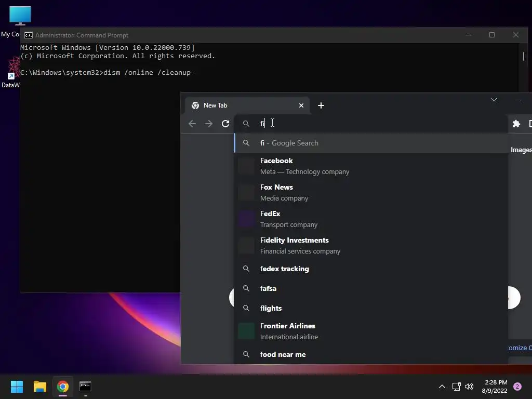Open the Images link on the New Tab page
The height and width of the screenshot is (399, 532).
[x=521, y=150]
